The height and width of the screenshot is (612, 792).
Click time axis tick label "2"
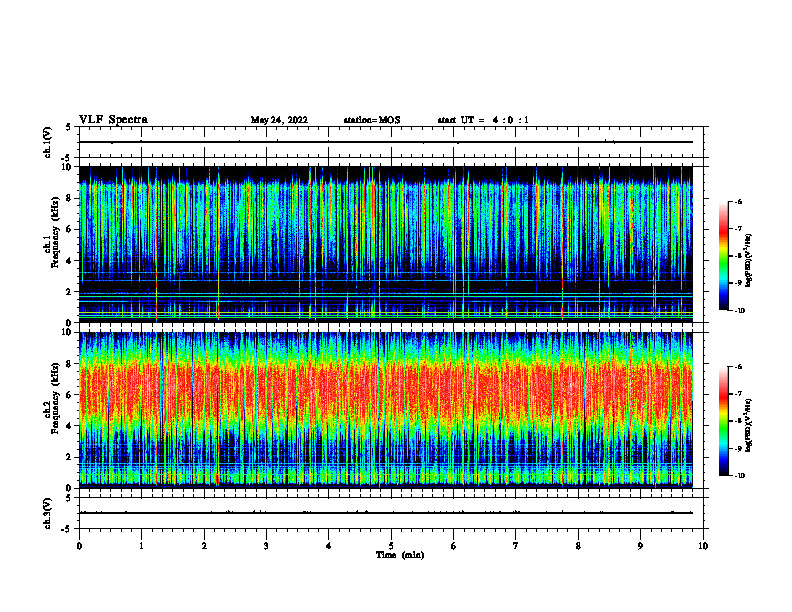(204, 546)
